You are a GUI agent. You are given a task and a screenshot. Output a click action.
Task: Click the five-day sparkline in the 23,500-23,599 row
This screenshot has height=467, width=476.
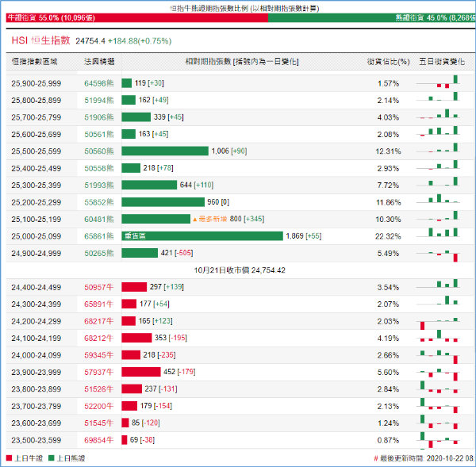[x=439, y=441]
